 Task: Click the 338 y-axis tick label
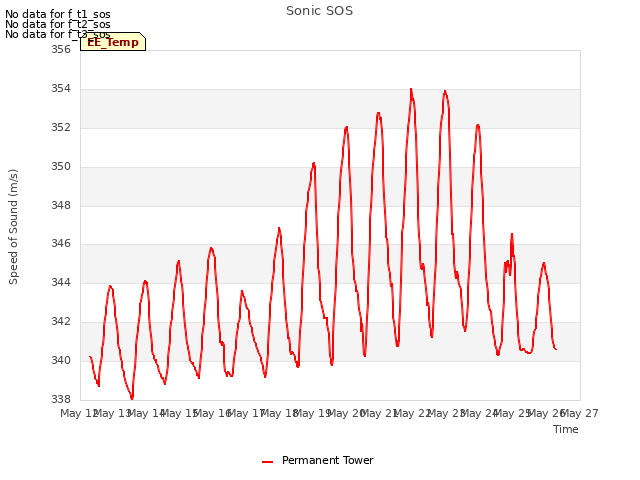pyautogui.click(x=61, y=399)
